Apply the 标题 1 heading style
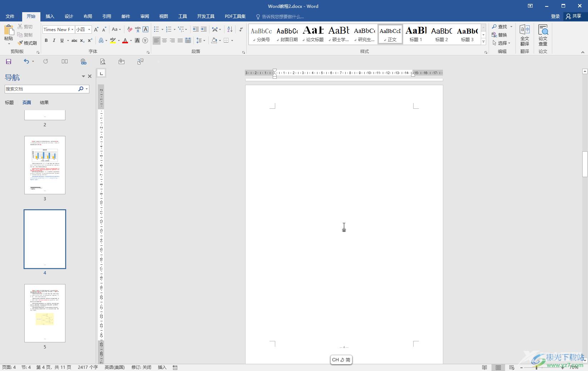588x371 pixels. click(416, 34)
